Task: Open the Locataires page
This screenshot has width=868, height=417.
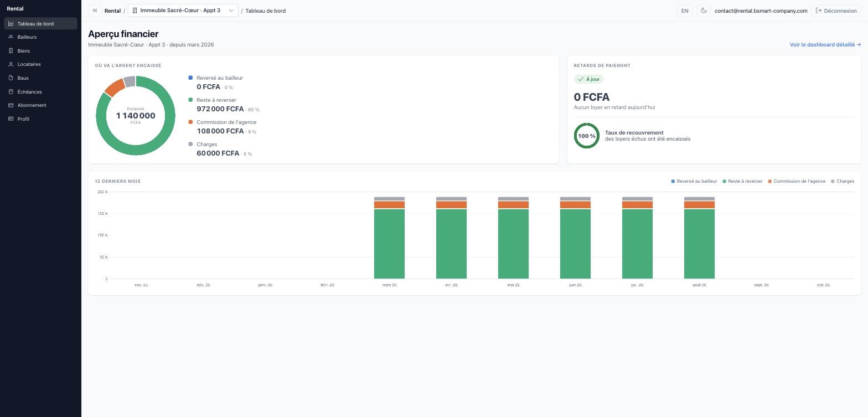Action: click(40, 64)
